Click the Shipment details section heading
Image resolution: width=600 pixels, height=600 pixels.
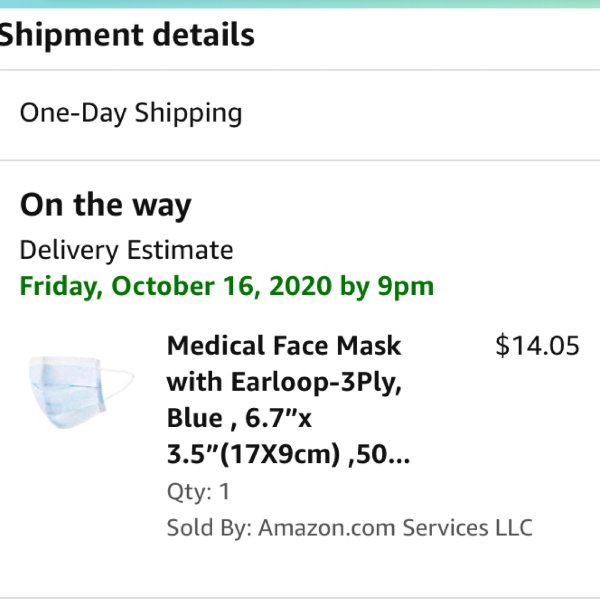(x=127, y=35)
